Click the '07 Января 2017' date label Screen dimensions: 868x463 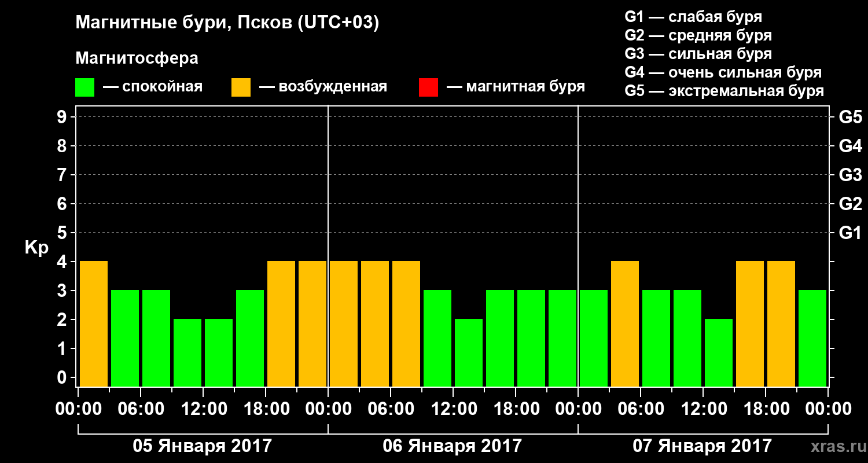point(703,446)
